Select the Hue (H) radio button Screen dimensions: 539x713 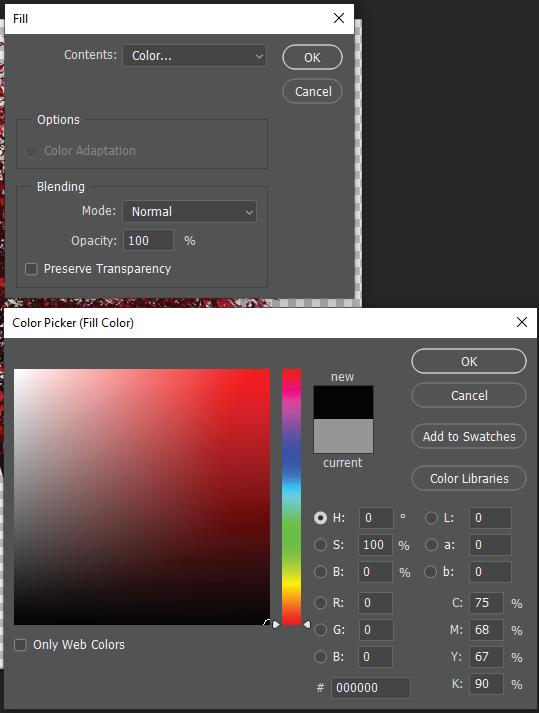click(x=320, y=517)
